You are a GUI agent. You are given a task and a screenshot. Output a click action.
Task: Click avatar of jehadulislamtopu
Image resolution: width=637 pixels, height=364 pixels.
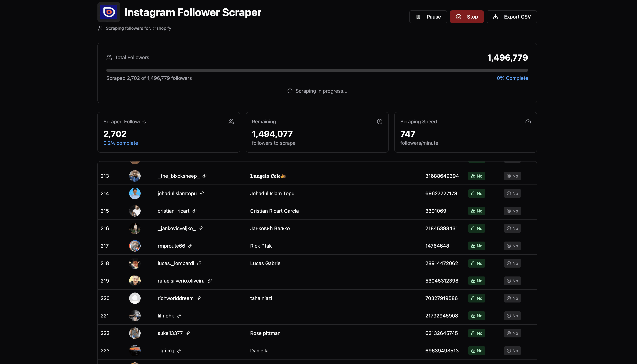click(x=135, y=194)
